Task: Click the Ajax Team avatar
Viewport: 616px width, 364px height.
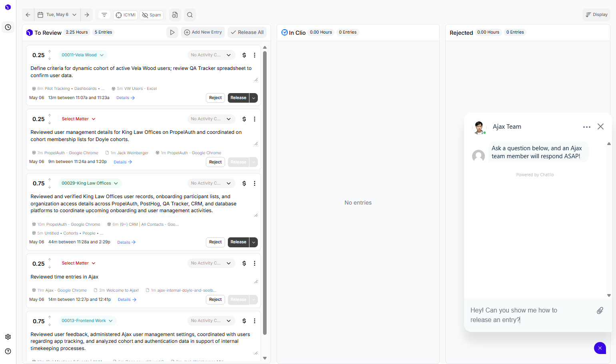Action: pos(479,127)
